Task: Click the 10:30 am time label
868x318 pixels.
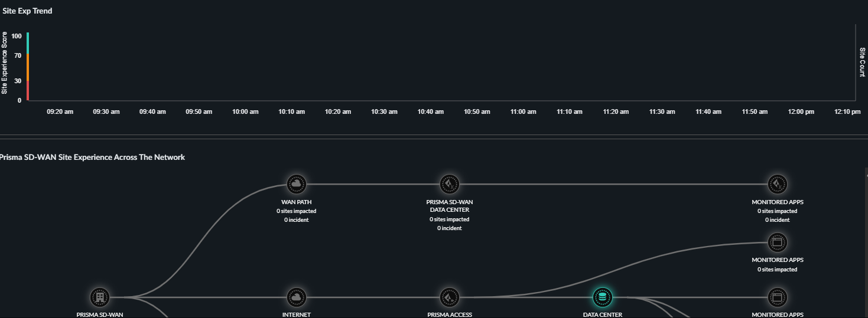Action: [384, 112]
